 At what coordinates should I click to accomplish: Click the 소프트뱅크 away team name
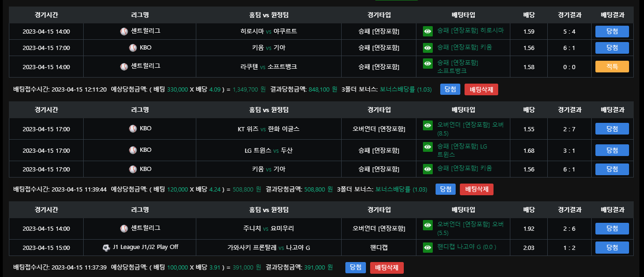coord(282,67)
